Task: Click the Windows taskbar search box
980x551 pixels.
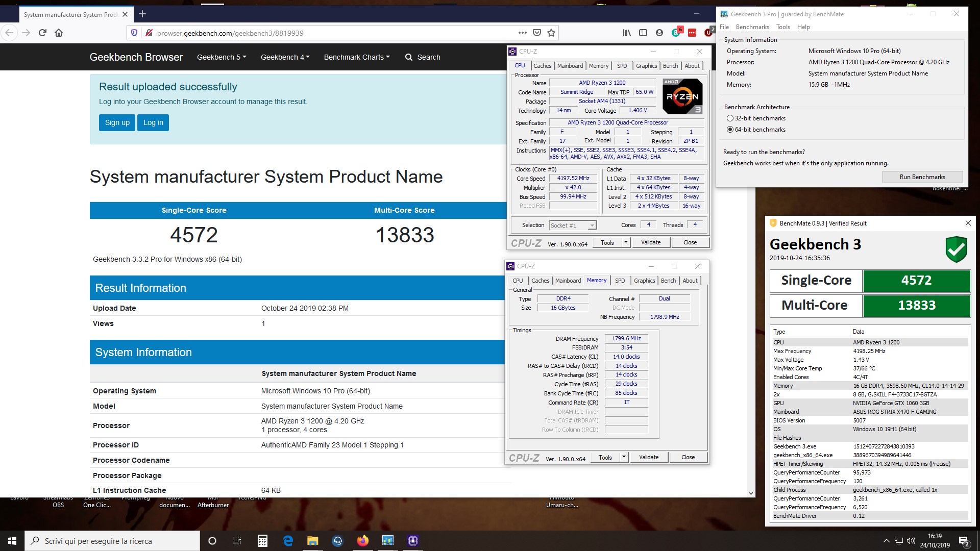Action: tap(112, 541)
